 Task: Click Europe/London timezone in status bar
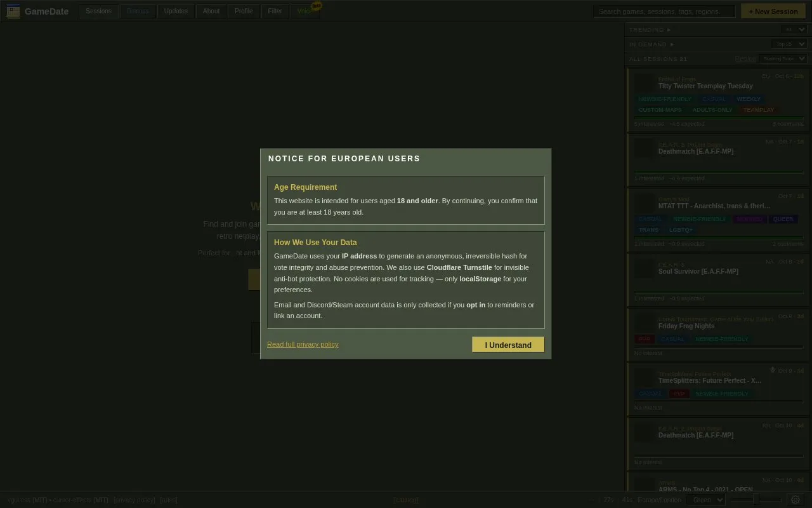point(659,500)
